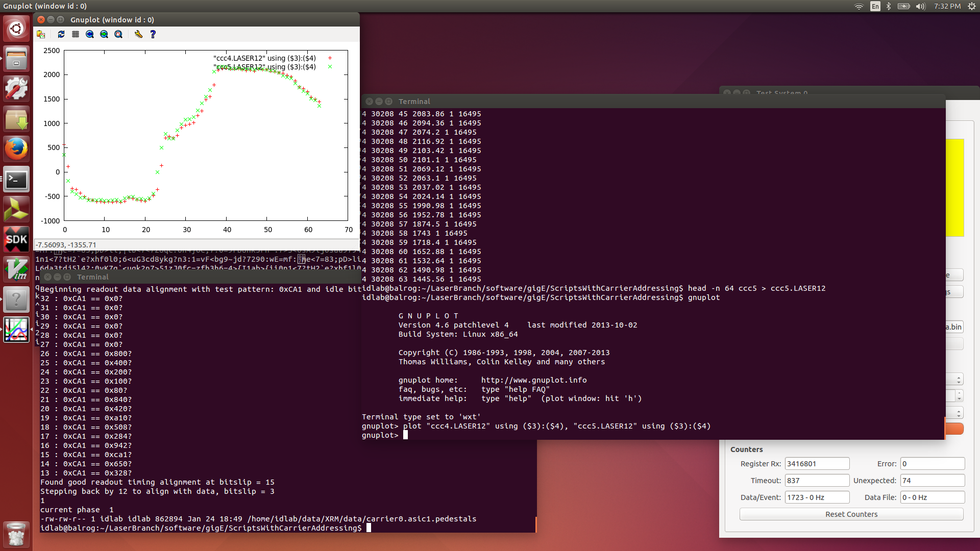
Task: Copy the gnuplot graph to clipboard
Action: pyautogui.click(x=41, y=34)
